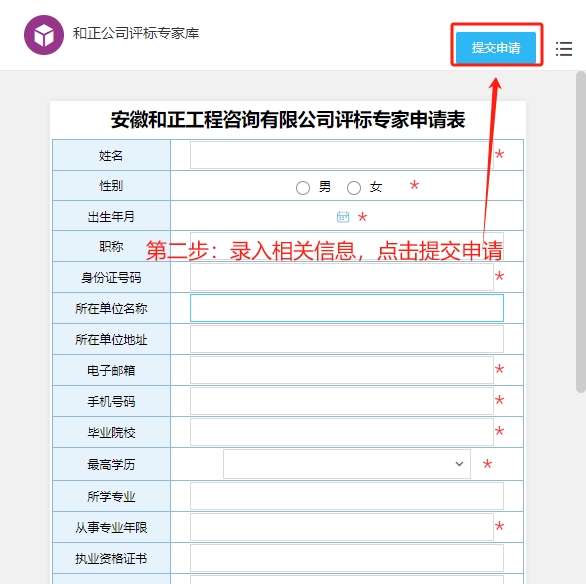Open the birth date calendar picker icon
Screen dimensions: 586x584
coord(343,217)
